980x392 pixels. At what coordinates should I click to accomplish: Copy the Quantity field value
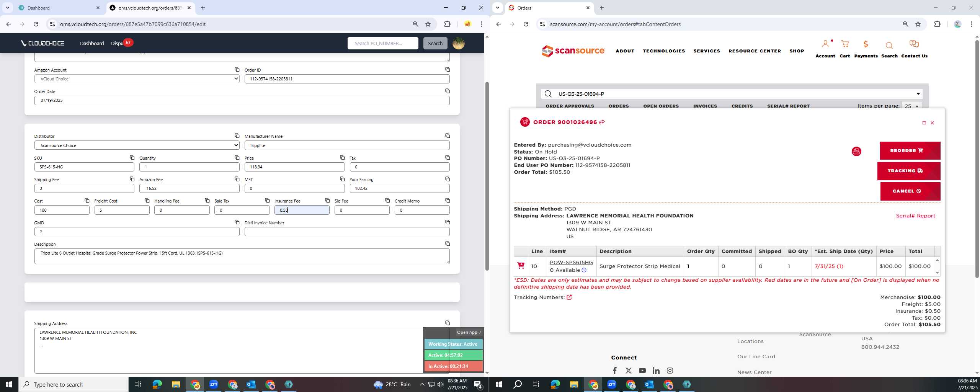(237, 158)
